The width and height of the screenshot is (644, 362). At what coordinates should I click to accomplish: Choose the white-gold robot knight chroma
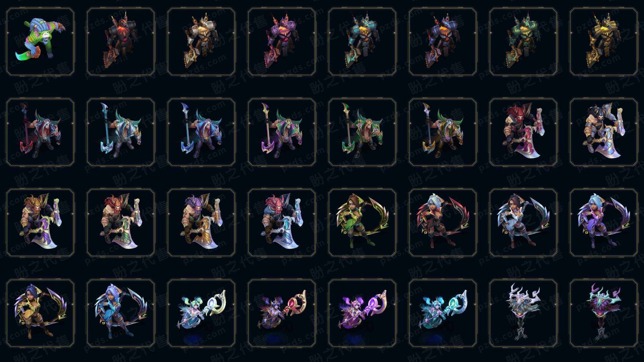pyautogui.click(x=201, y=42)
